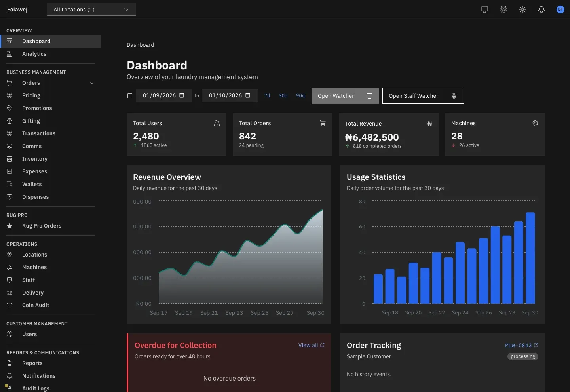The height and width of the screenshot is (392, 570).
Task: Click the Coin Audit bank icon
Action: 9,305
